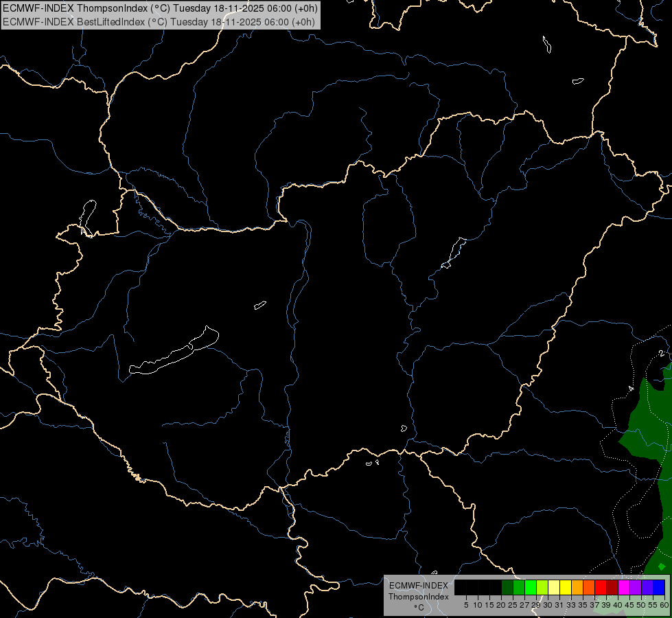
Task: Click the pure yellow 31–33 legend swatch
Action: (566, 587)
